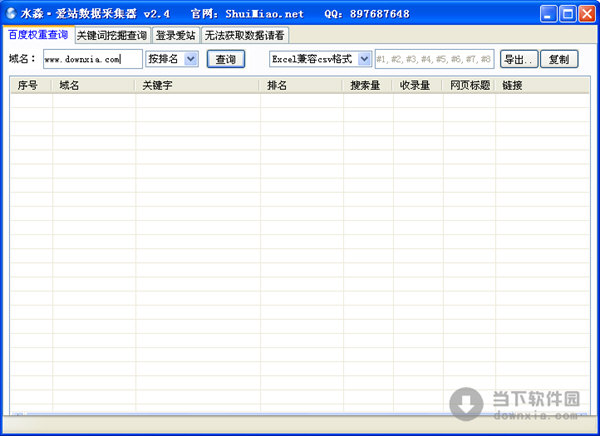Sort by the 域名 column header
Image resolution: width=600 pixels, height=436 pixels.
click(x=94, y=85)
